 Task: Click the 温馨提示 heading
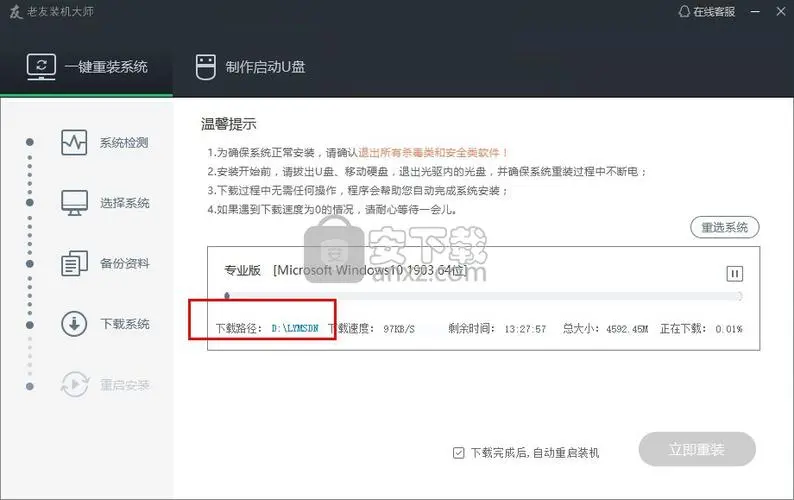[228, 124]
